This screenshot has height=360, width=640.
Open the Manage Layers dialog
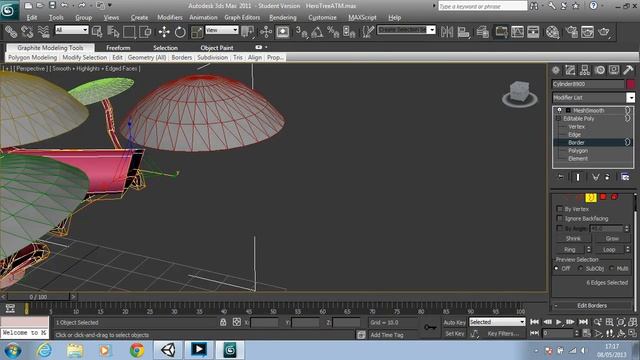click(x=483, y=31)
